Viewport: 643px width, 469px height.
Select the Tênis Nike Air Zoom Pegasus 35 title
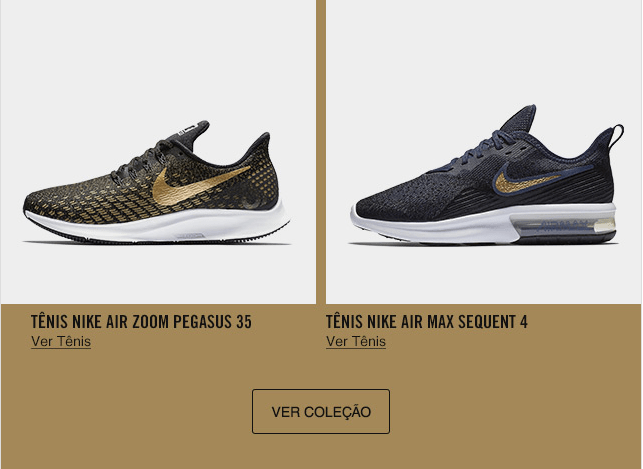(141, 322)
